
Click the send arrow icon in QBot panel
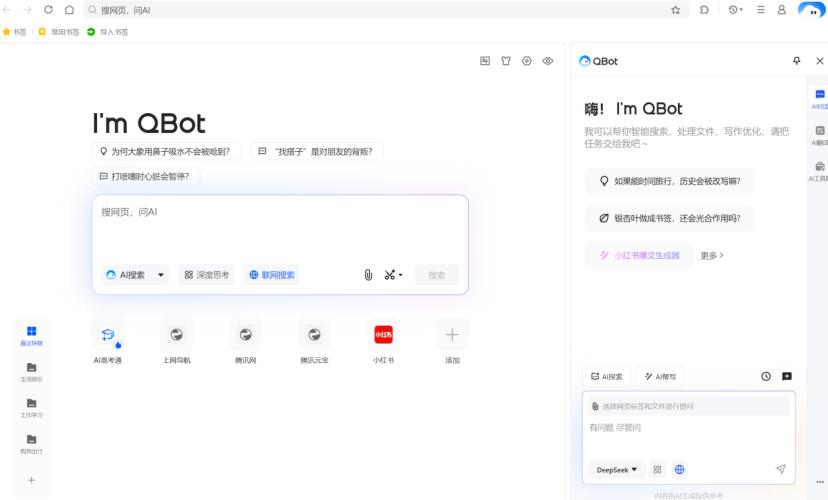pos(780,469)
